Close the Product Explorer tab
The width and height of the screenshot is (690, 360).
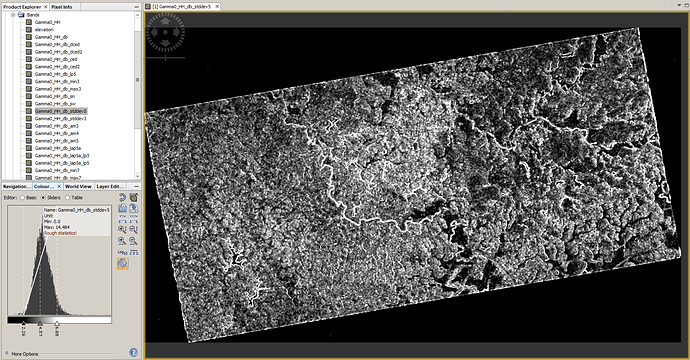pyautogui.click(x=46, y=7)
